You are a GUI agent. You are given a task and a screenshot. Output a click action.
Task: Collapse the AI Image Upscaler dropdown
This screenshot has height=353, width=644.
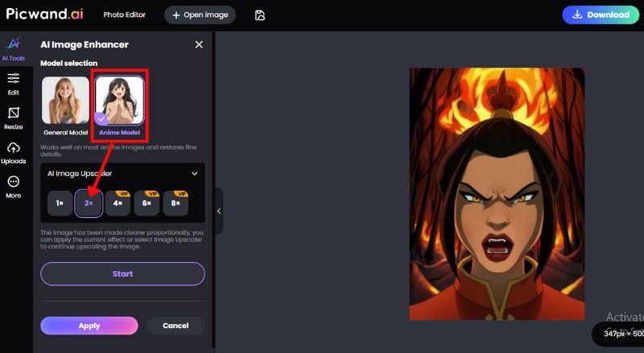[194, 173]
